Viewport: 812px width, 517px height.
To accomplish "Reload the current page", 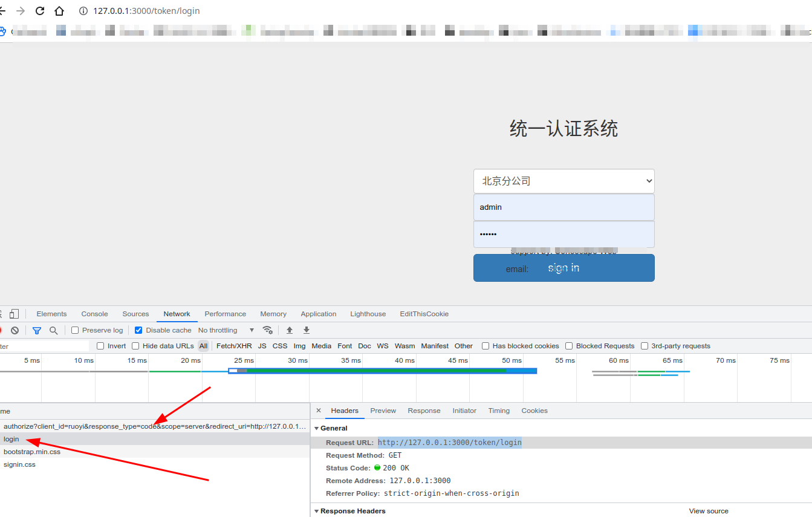I will [x=40, y=11].
